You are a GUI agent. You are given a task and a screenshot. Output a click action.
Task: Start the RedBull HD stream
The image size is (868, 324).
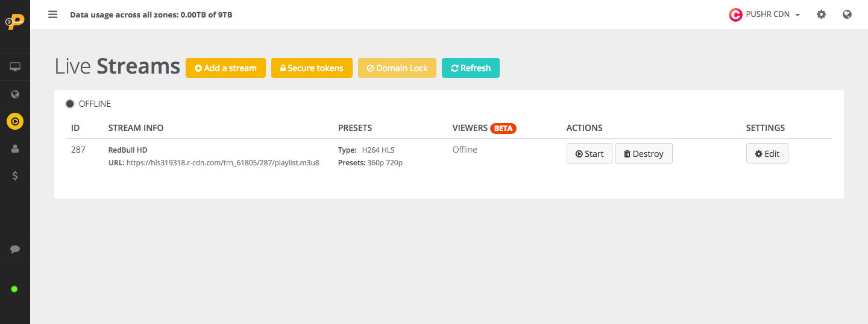tap(590, 153)
